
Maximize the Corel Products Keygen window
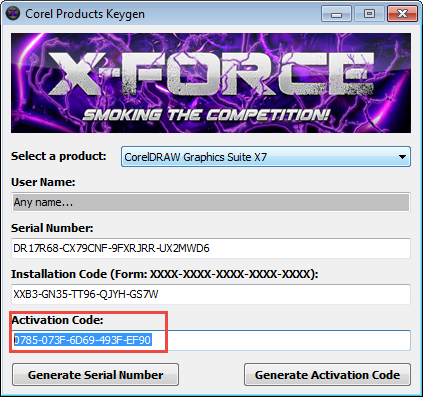coord(369,14)
